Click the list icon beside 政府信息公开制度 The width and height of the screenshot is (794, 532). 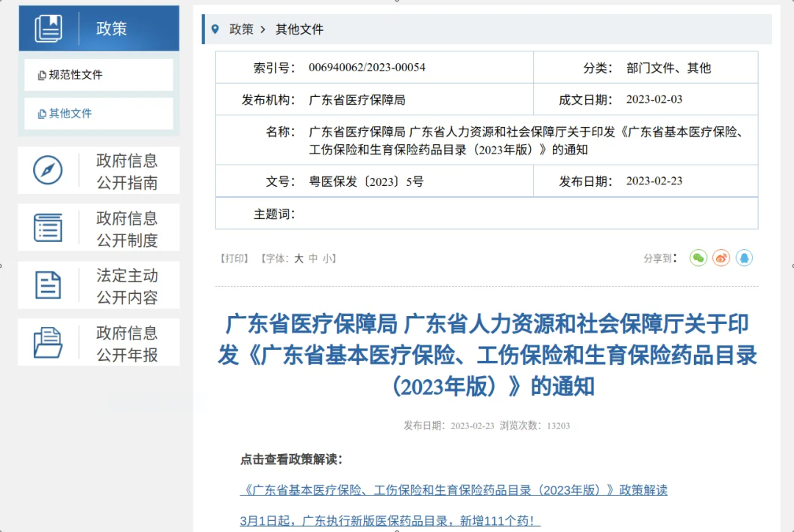click(46, 228)
